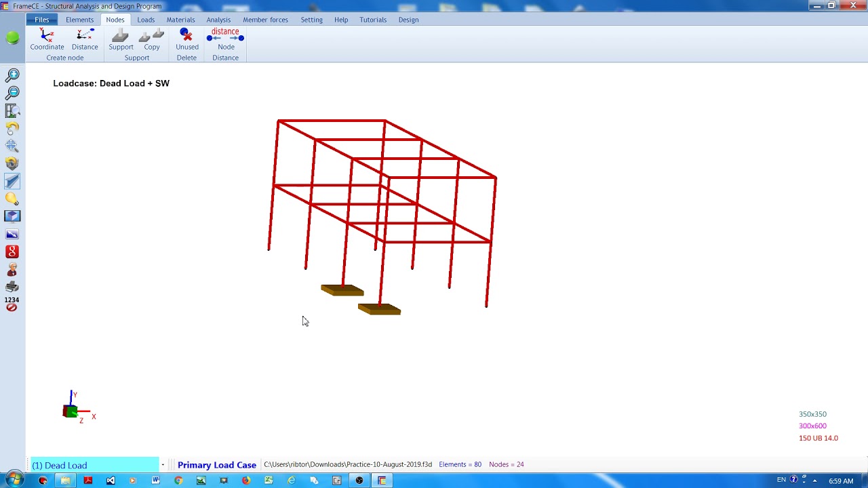Open Adobe Acrobat from the taskbar

[x=87, y=481]
